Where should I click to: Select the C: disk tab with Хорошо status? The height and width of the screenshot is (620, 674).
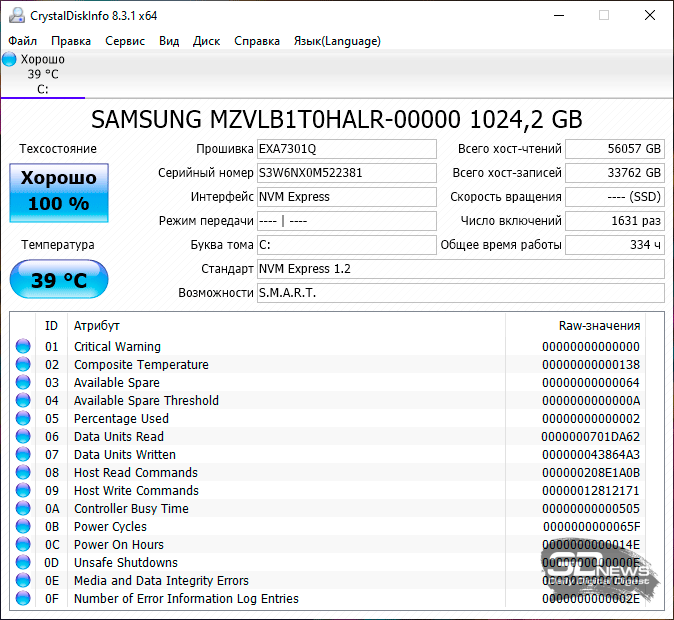[43, 74]
